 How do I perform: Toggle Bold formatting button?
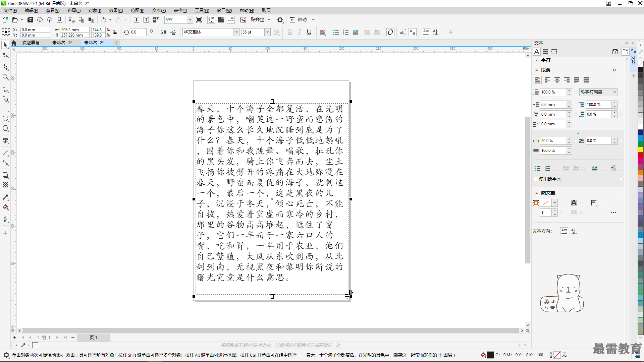pyautogui.click(x=290, y=32)
